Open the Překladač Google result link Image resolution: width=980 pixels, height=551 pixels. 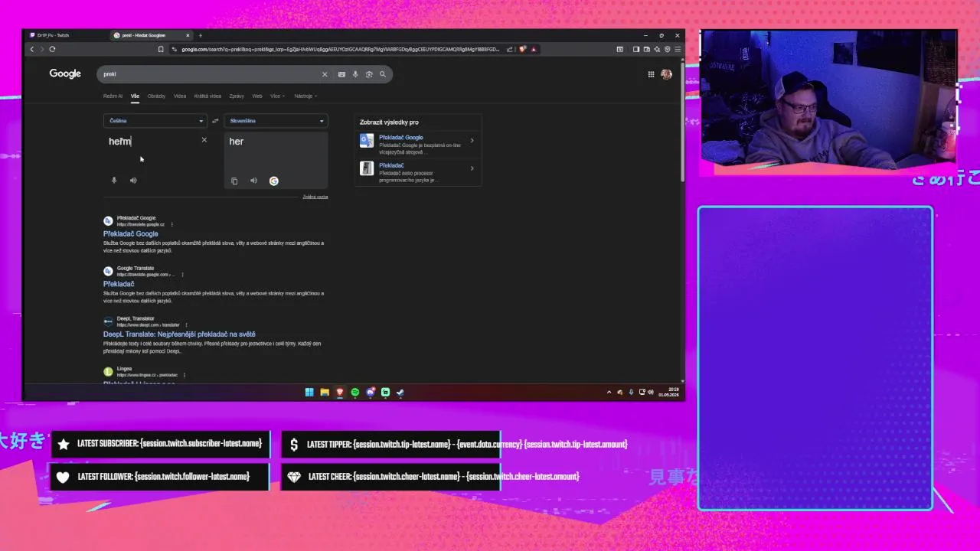pyautogui.click(x=131, y=234)
